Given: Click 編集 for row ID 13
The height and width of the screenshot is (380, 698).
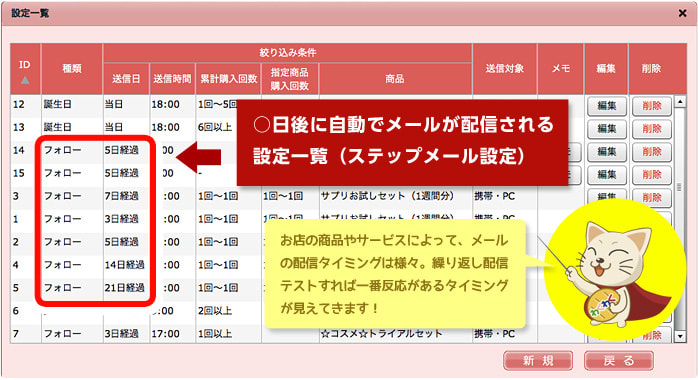Looking at the screenshot, I should [x=607, y=129].
